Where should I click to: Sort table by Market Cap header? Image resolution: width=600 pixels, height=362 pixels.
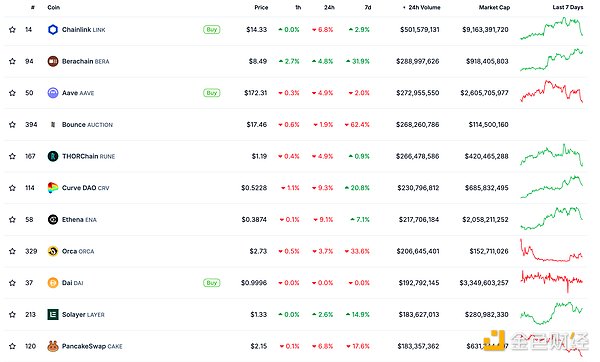pyautogui.click(x=494, y=7)
